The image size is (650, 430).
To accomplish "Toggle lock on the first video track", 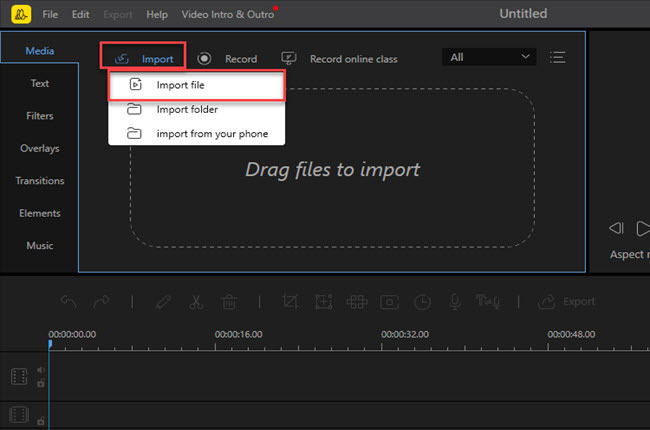I will point(41,383).
